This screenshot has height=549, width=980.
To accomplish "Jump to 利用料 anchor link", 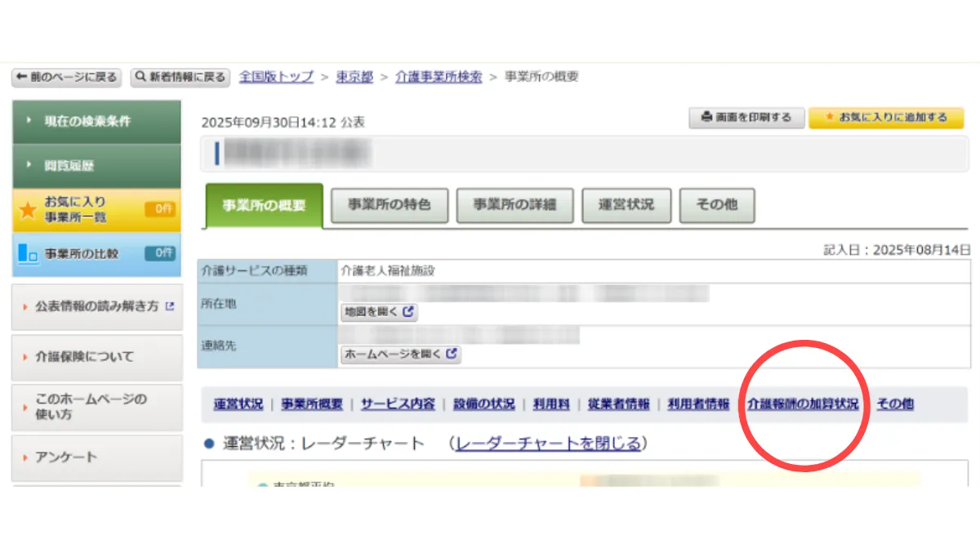I will click(551, 404).
